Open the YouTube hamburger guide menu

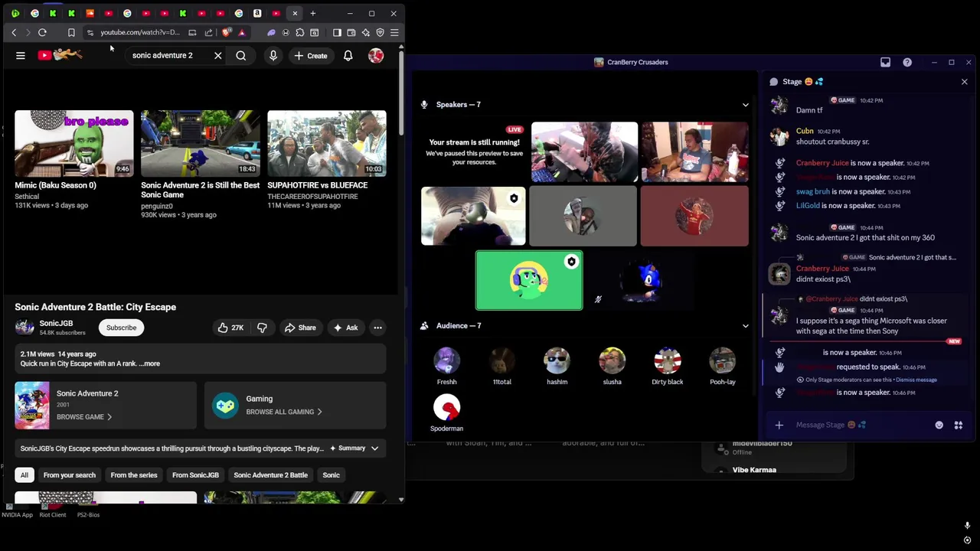tap(21, 56)
